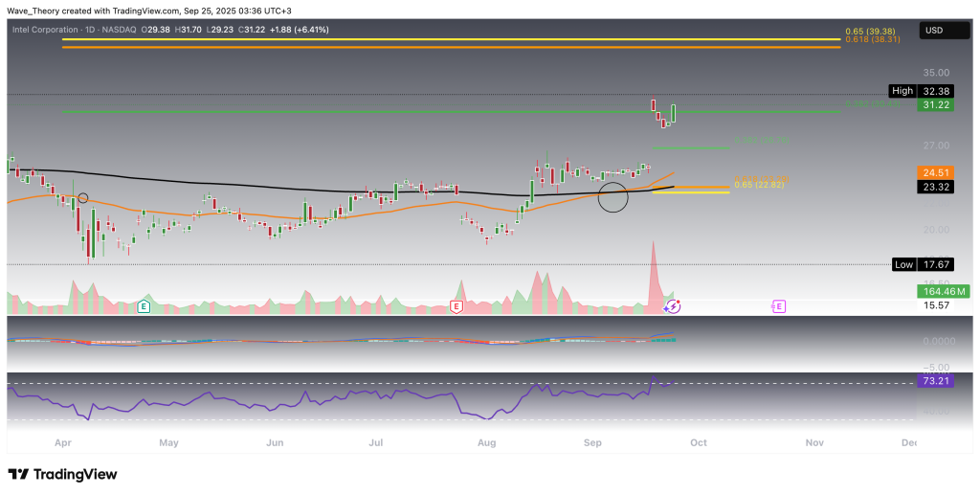Viewport: 980px width, 495px height.
Task: Click the 15.57 axis label
Action: click(936, 305)
